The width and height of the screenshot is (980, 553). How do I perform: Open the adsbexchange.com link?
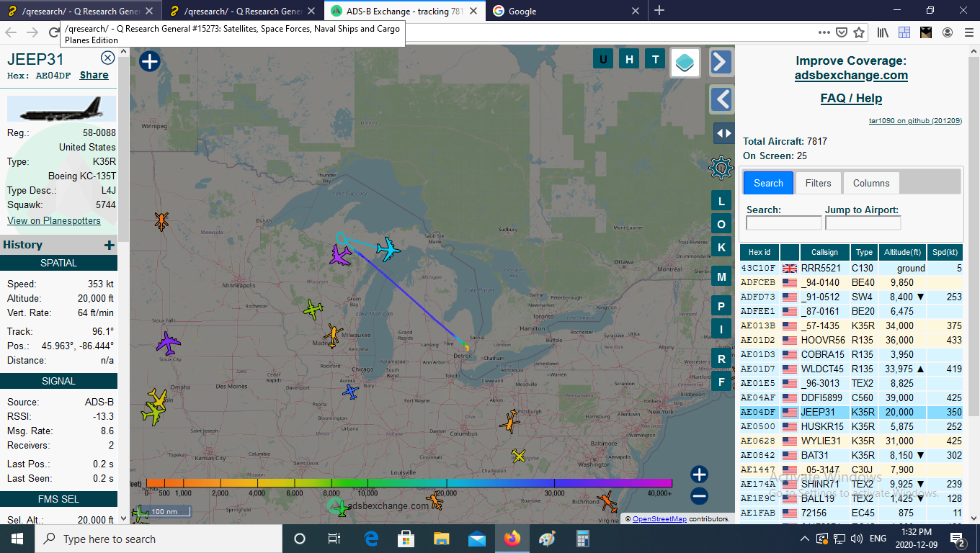coord(851,76)
